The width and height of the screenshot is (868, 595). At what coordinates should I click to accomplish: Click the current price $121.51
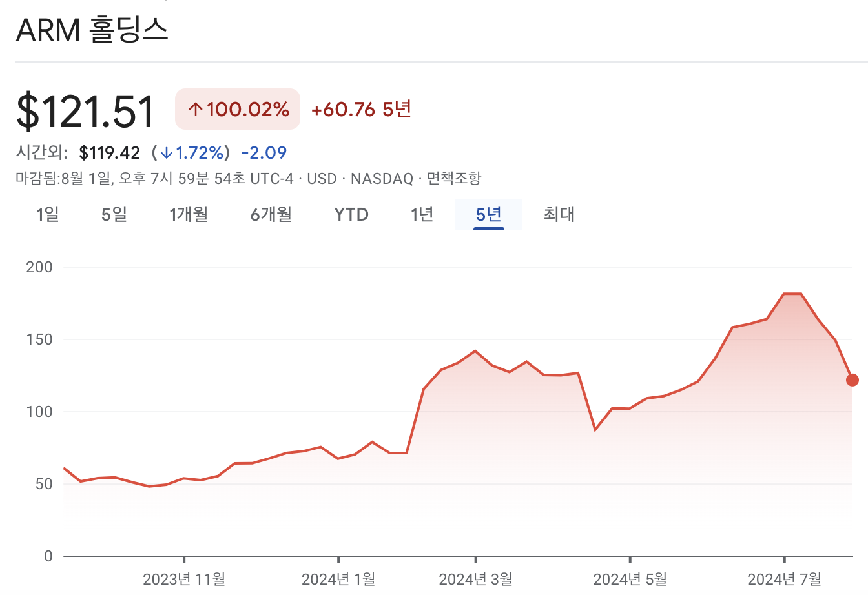pos(85,111)
